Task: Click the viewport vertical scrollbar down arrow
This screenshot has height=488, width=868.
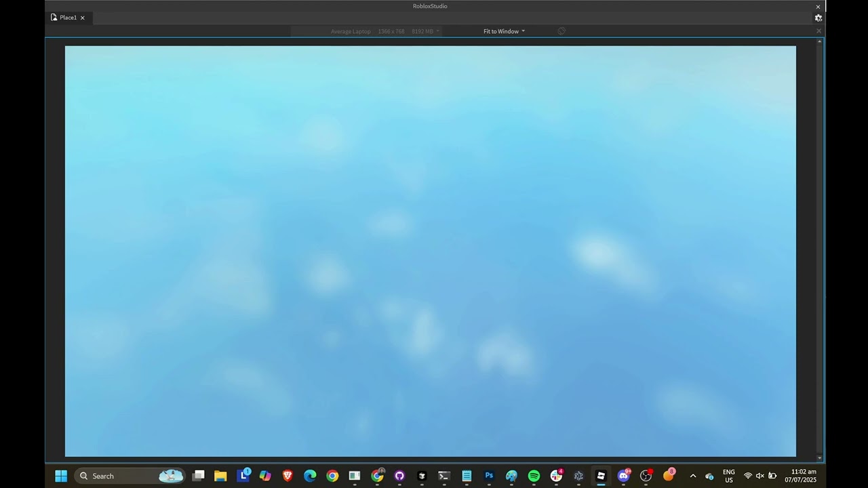Action: point(820,458)
